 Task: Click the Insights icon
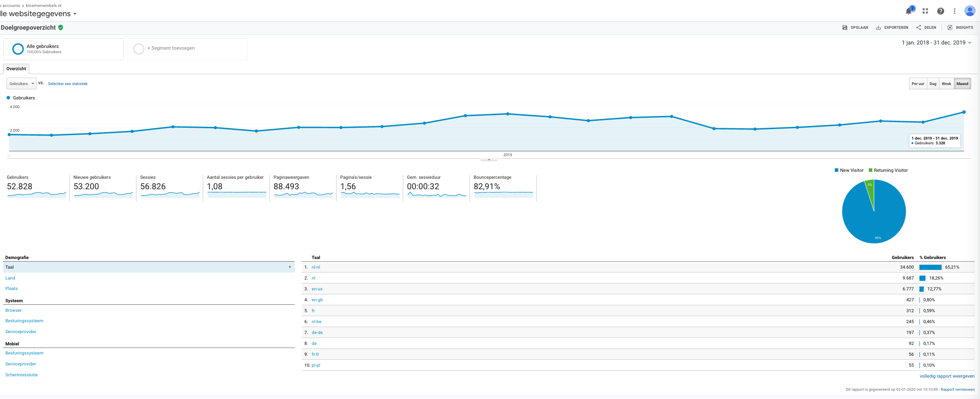coord(950,27)
